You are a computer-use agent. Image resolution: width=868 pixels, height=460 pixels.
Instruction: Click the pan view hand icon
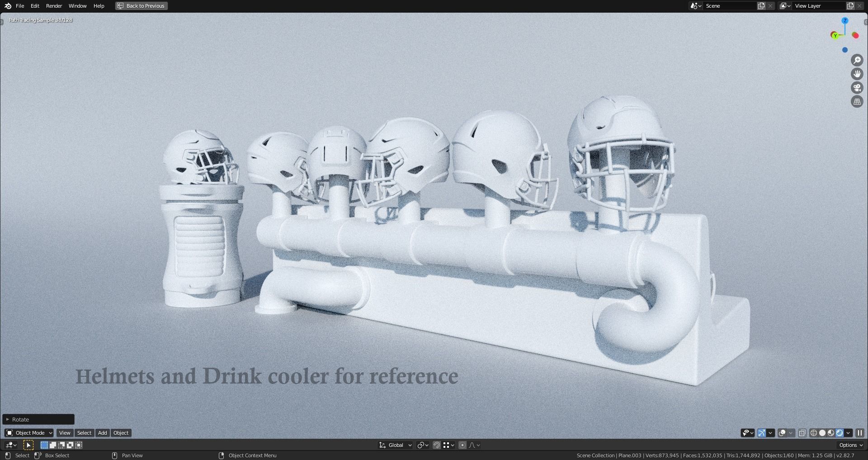(x=857, y=74)
